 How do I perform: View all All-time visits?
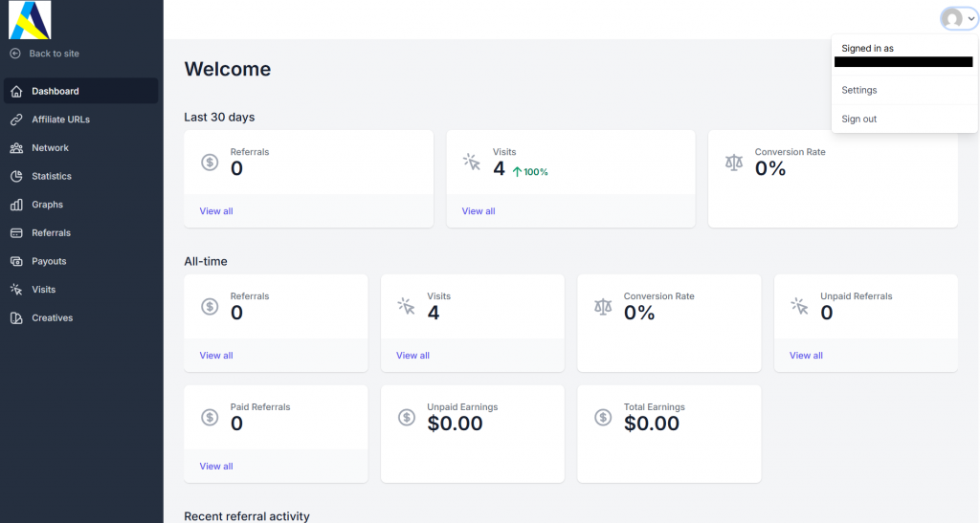[412, 356]
